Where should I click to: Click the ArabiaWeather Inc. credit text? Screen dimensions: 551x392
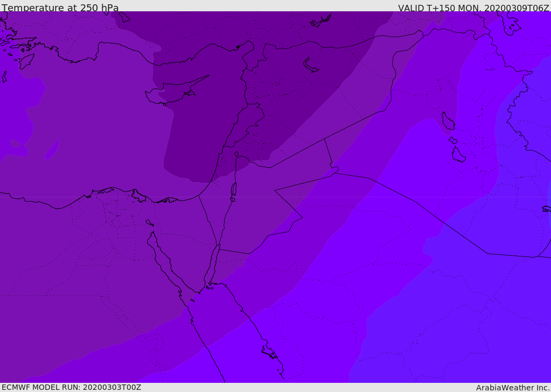click(x=512, y=388)
